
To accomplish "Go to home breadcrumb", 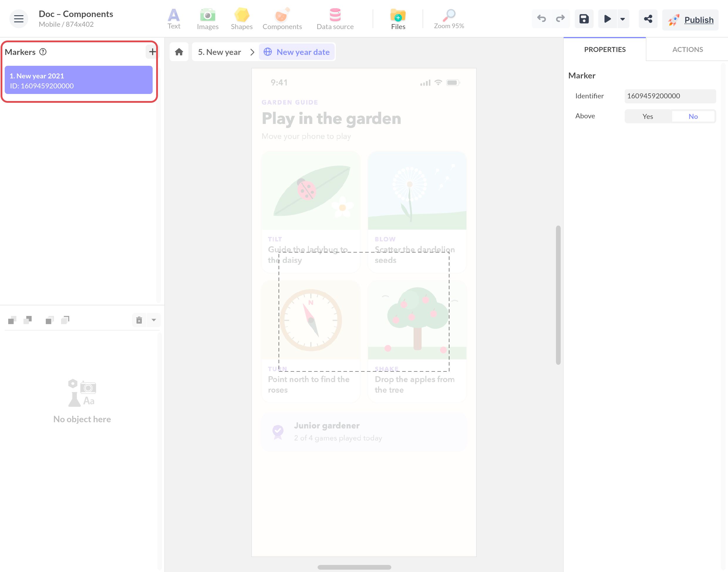I will [x=179, y=52].
